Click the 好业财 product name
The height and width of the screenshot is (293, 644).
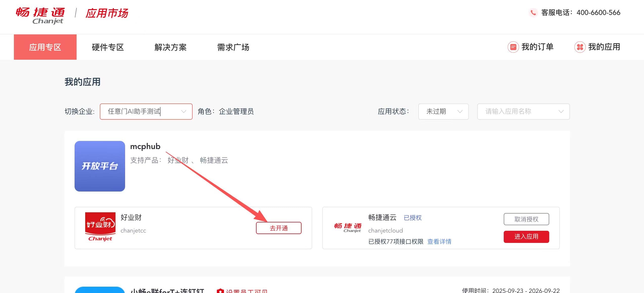tap(131, 217)
